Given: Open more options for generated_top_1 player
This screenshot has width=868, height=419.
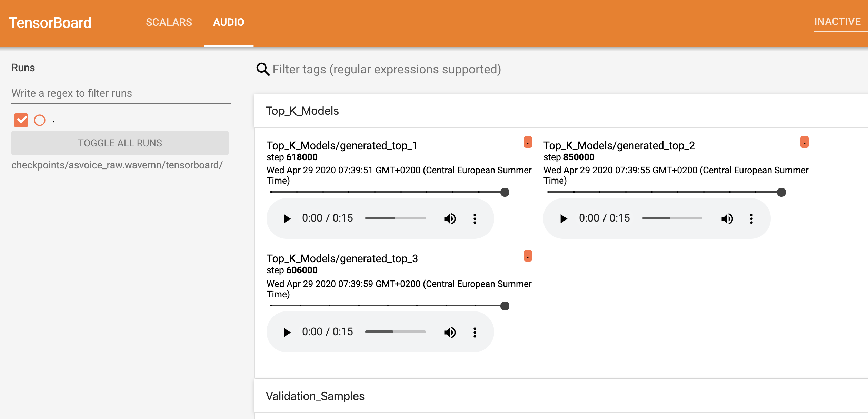Looking at the screenshot, I should pos(475,218).
